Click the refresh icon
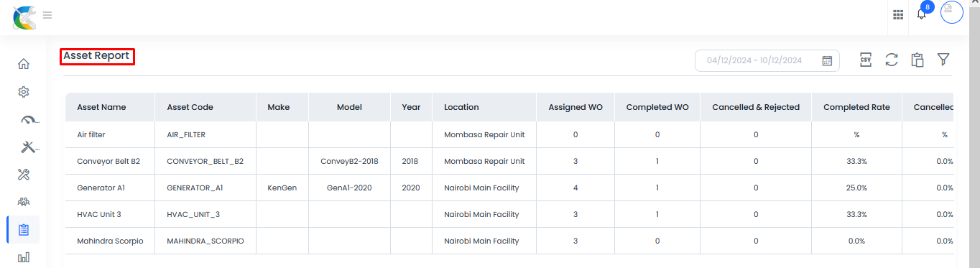980x268 pixels. tap(892, 60)
